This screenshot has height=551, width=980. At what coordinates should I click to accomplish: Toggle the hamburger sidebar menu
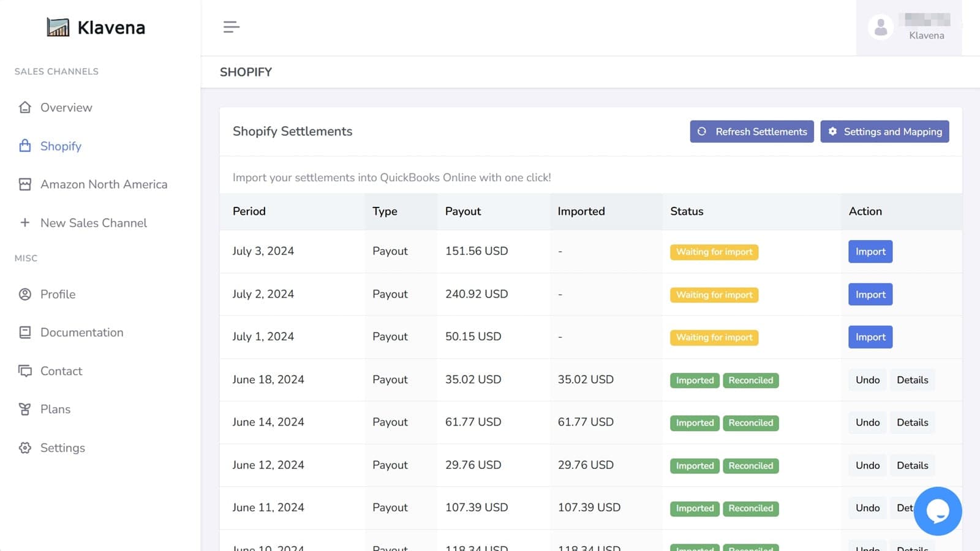pyautogui.click(x=231, y=27)
